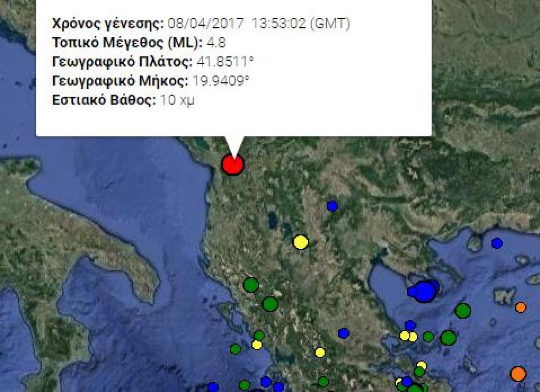Viewport: 540px width, 392px height.
Task: Select the northernmost green earthquake marker
Action: [x=251, y=285]
